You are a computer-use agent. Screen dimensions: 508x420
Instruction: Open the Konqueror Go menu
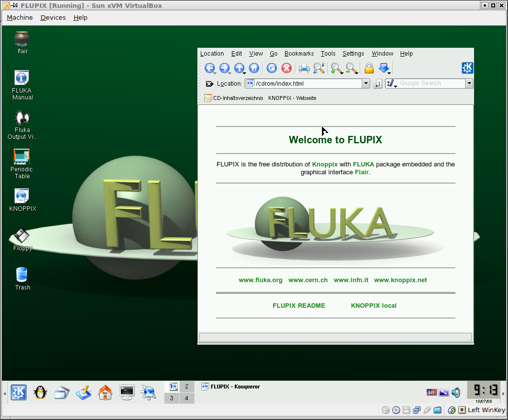tap(273, 54)
